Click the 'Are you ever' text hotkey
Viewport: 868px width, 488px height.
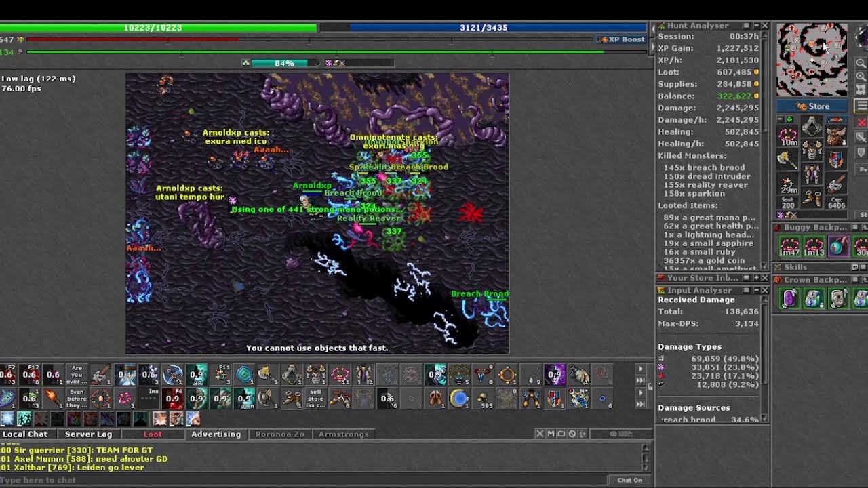[x=76, y=374]
